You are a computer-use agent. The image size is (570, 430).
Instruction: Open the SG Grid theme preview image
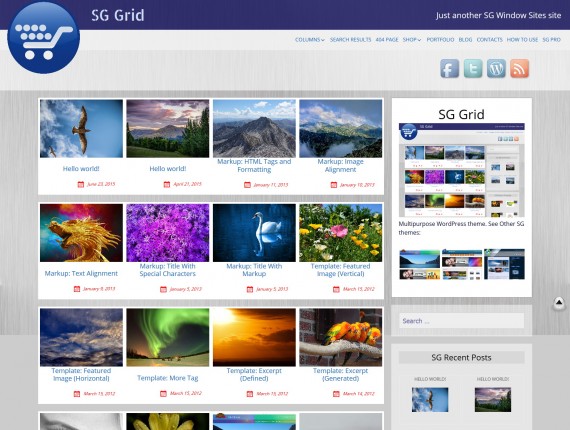[462, 170]
